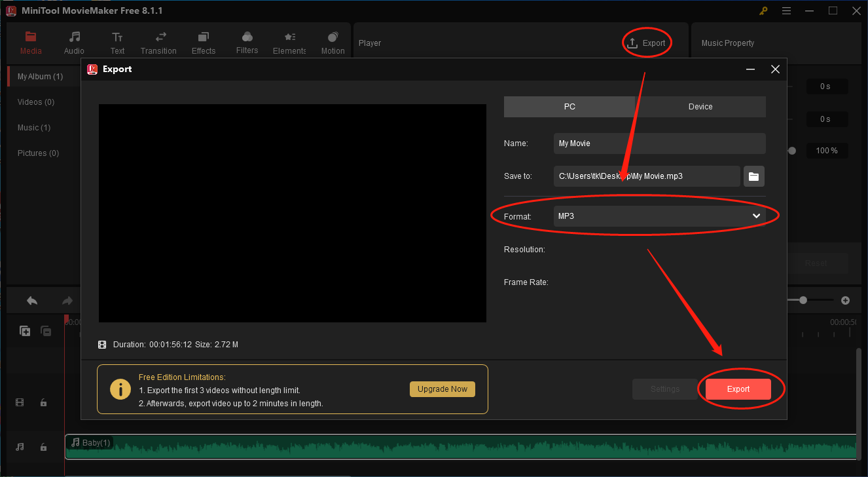Click the volume slider handle near 100 %
Screen dimensions: 868x477
tap(792, 151)
